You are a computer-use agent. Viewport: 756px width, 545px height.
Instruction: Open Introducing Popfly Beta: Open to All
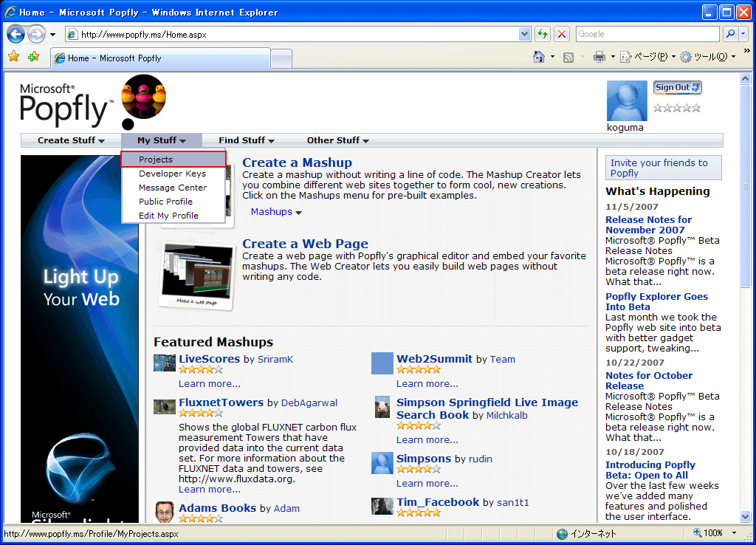click(650, 470)
